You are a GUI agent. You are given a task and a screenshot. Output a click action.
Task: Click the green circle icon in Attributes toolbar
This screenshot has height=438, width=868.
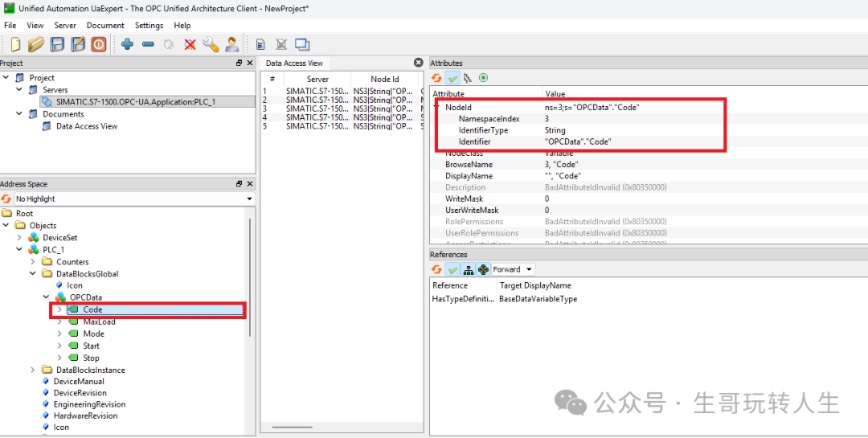pyautogui.click(x=483, y=78)
